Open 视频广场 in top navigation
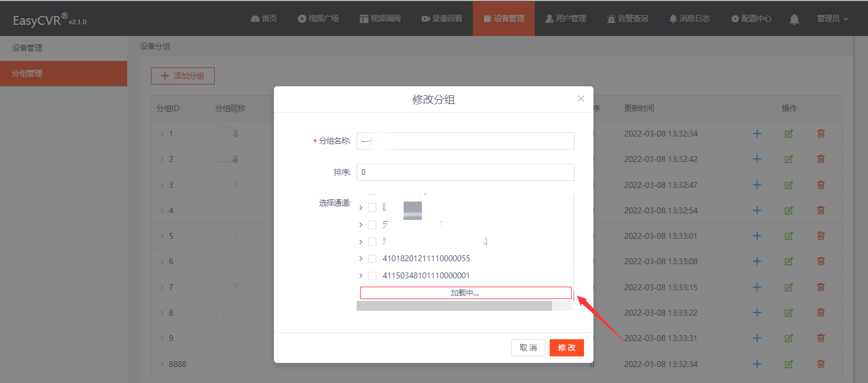Viewport: 868px width, 383px height. point(318,19)
